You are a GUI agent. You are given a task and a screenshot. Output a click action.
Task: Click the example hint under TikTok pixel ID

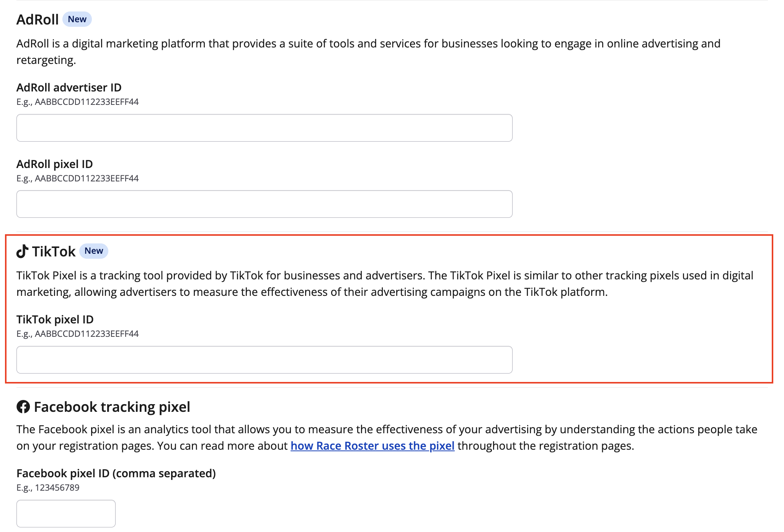coord(77,334)
